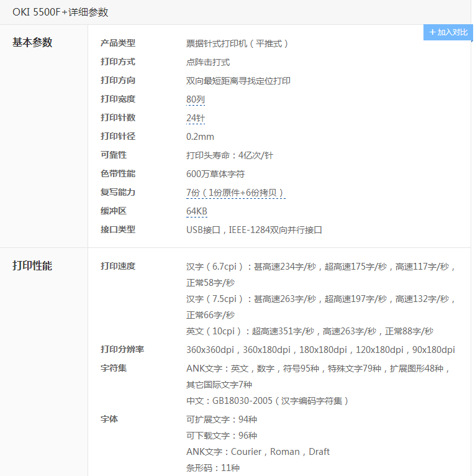Image resolution: width=475 pixels, height=476 pixels.
Task: Select the 字体 label
Action: click(x=109, y=419)
